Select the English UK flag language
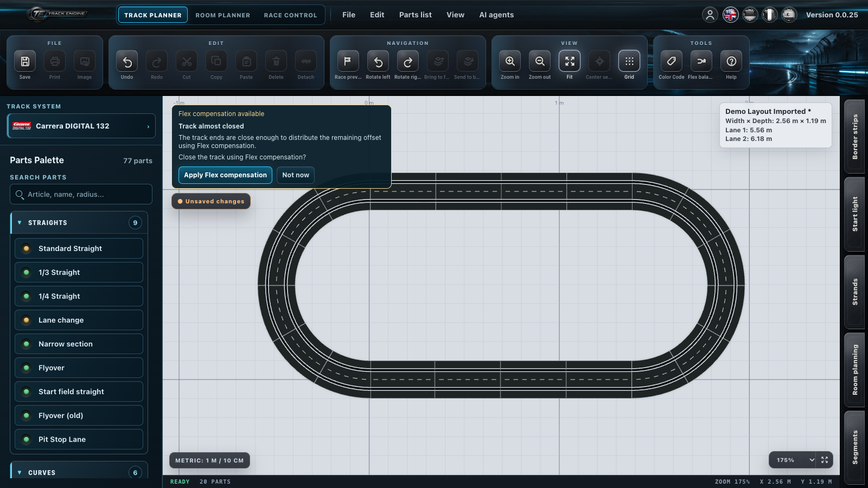Screen dimensions: 868x488 pyautogui.click(x=730, y=15)
